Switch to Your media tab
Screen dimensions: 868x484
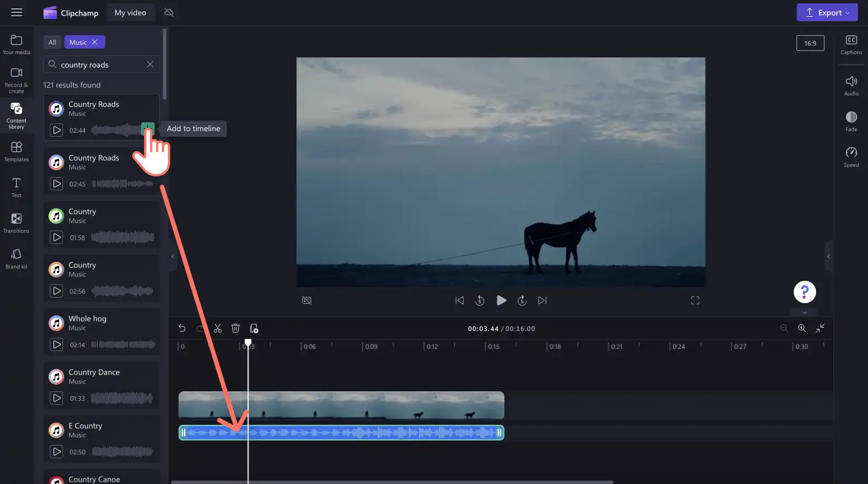point(16,45)
